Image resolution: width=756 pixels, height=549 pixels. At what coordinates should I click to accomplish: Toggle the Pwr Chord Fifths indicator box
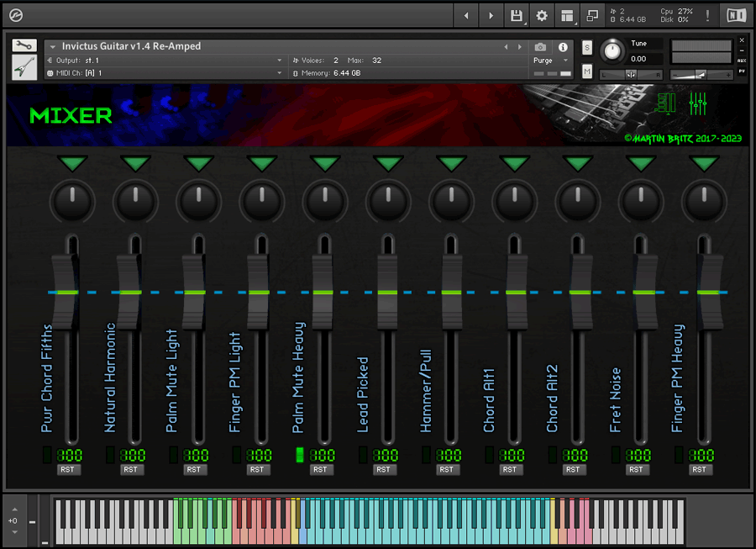[x=47, y=455]
